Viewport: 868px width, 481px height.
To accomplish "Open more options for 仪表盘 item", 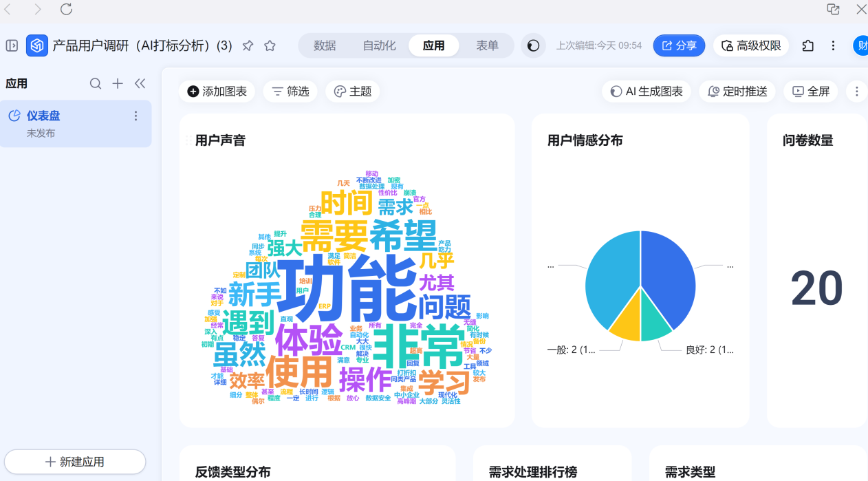I will click(x=135, y=116).
